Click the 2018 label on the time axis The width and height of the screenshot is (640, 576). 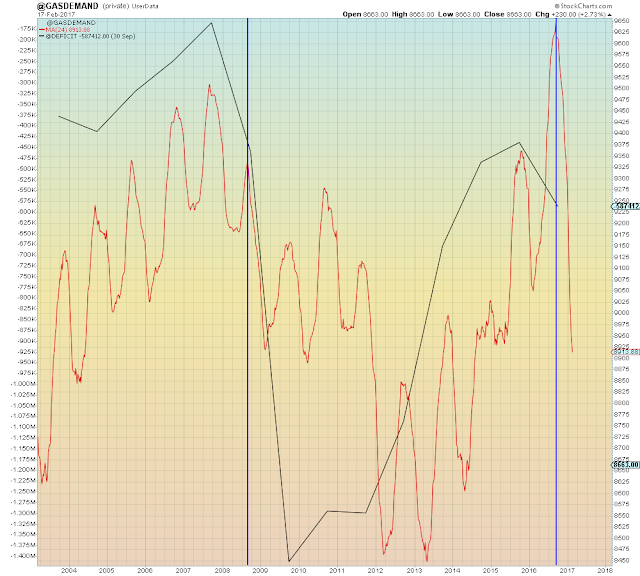pos(605,571)
